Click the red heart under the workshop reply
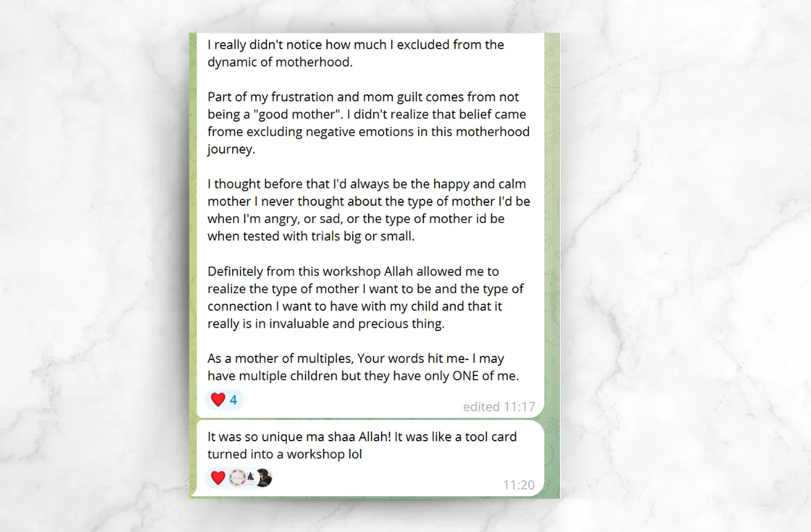Image resolution: width=811 pixels, height=532 pixels. (x=218, y=478)
